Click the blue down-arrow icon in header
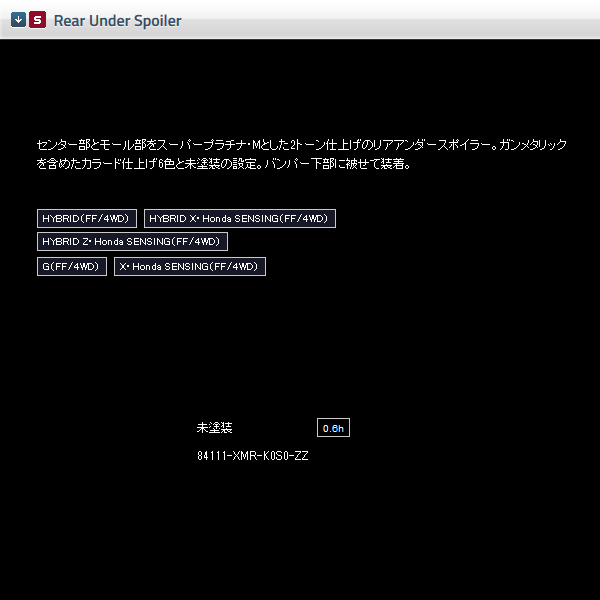This screenshot has height=600, width=600. pos(19,20)
